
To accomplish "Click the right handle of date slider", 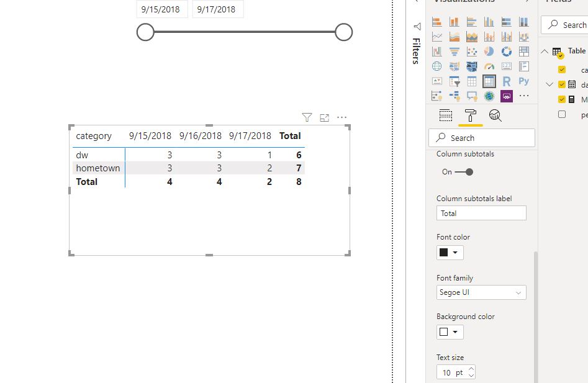I will pyautogui.click(x=343, y=32).
